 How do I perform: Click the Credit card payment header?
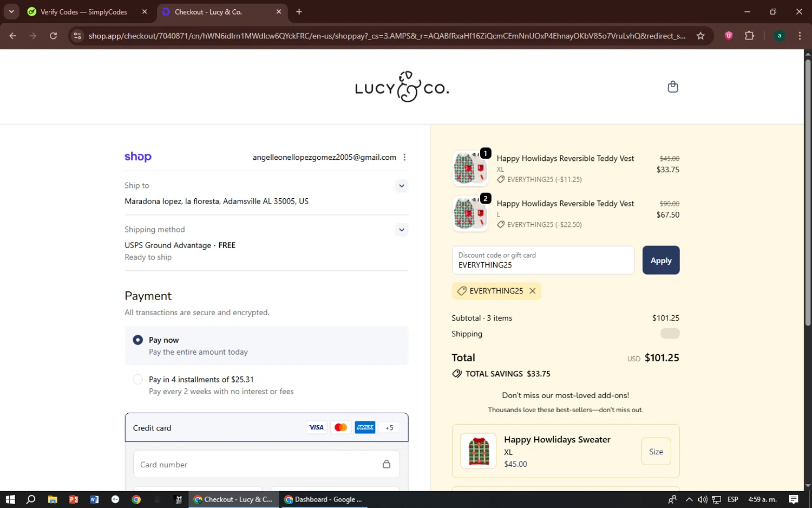(266, 428)
